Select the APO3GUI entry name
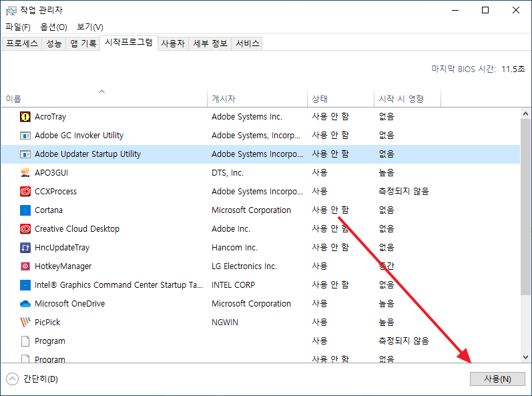Image resolution: width=532 pixels, height=396 pixels. (51, 173)
